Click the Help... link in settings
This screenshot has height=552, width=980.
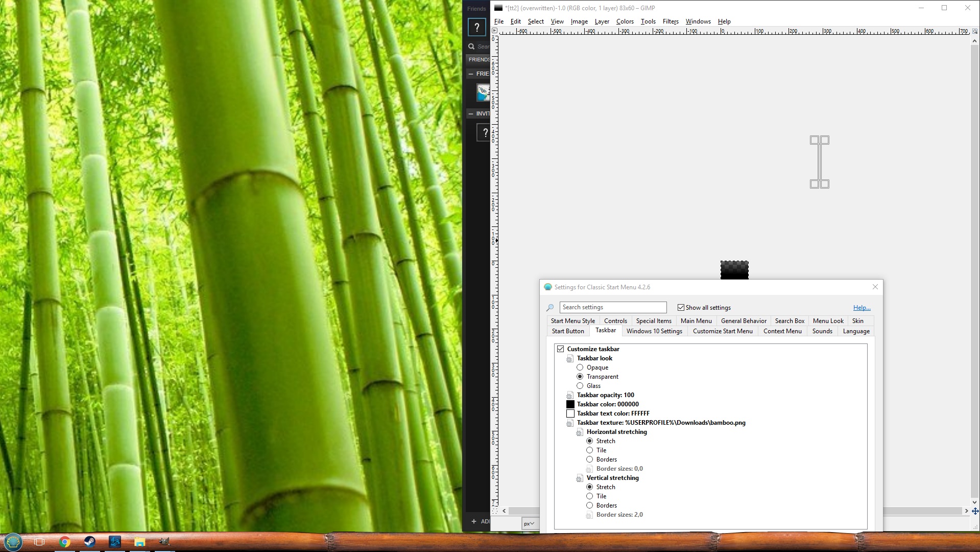click(x=862, y=308)
